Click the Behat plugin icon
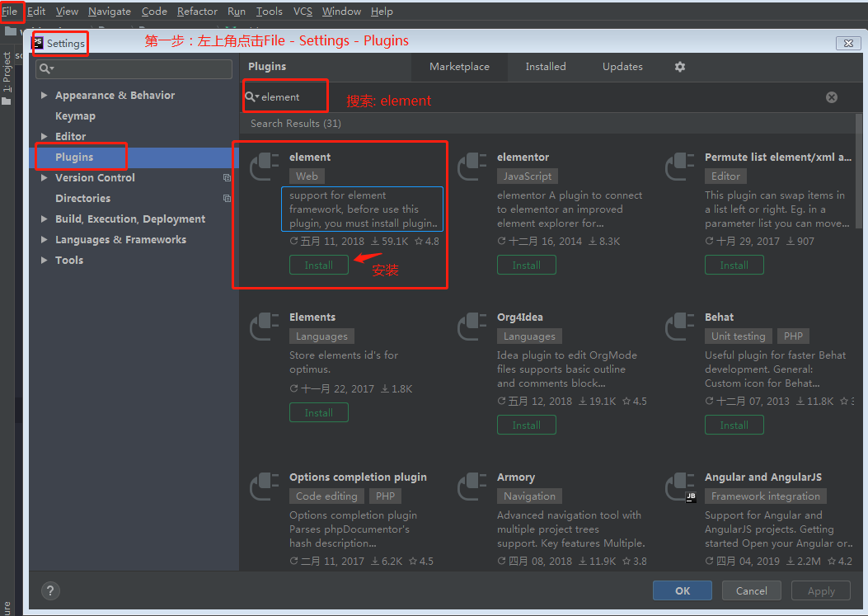868x616 pixels. pyautogui.click(x=679, y=327)
